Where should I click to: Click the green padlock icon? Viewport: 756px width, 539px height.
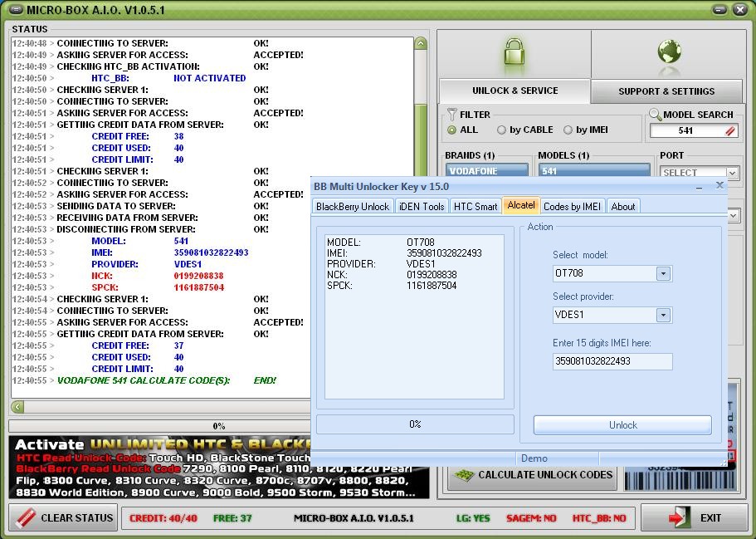514,52
